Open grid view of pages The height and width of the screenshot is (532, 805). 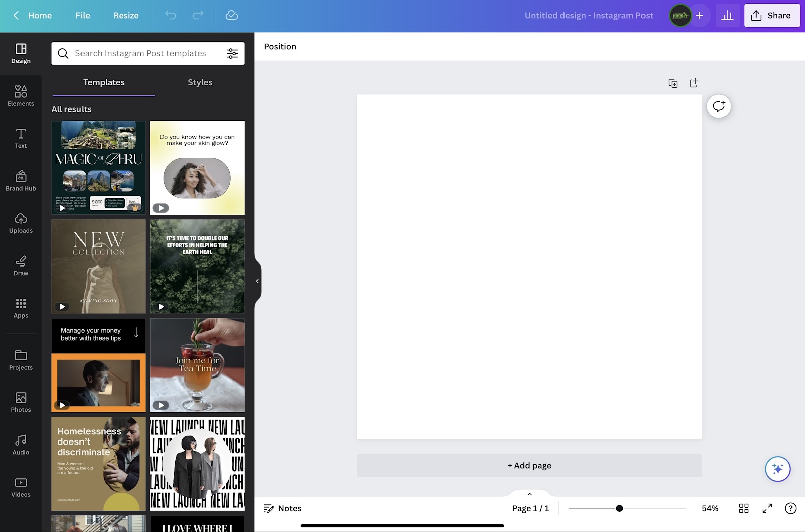tap(744, 508)
